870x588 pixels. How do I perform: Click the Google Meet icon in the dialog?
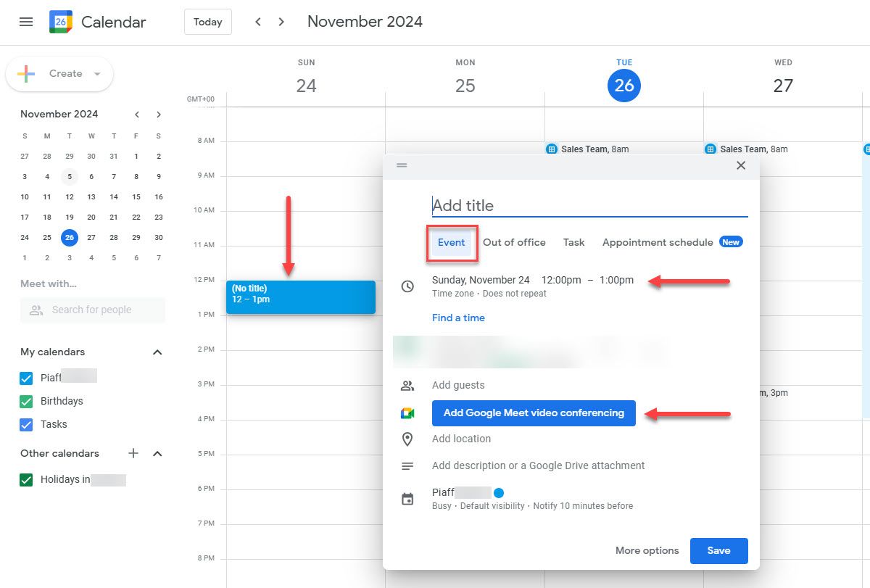tap(407, 413)
